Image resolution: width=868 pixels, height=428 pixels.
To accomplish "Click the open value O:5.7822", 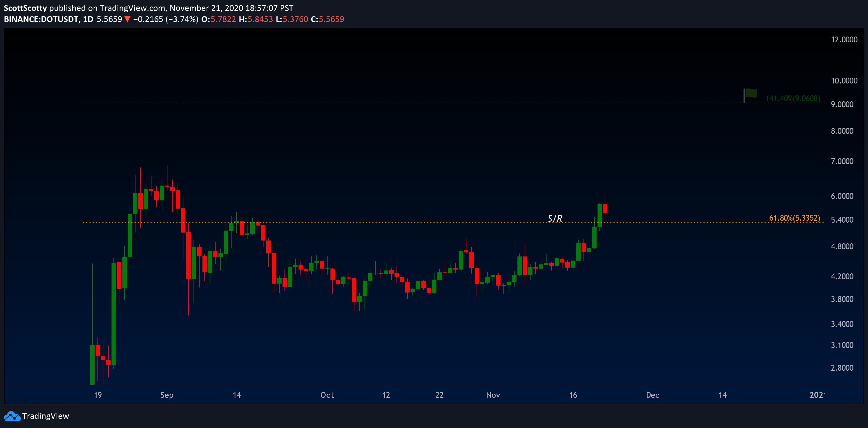I will pyautogui.click(x=218, y=19).
